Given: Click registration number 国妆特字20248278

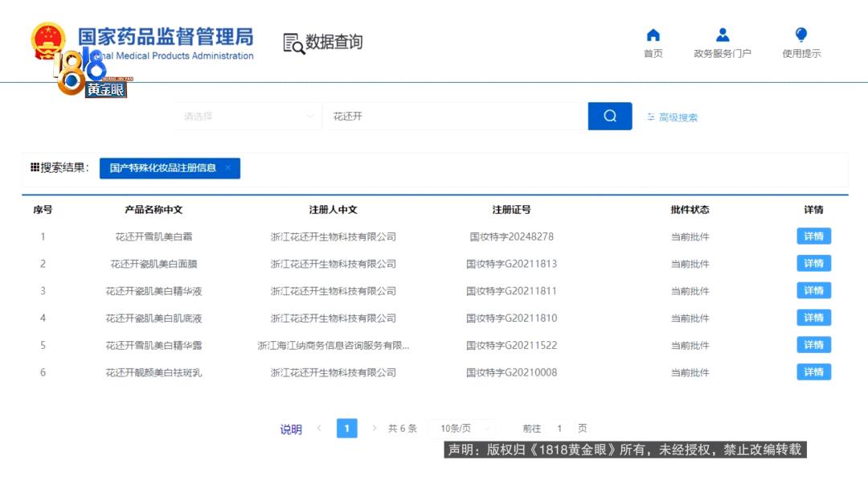Looking at the screenshot, I should [511, 237].
